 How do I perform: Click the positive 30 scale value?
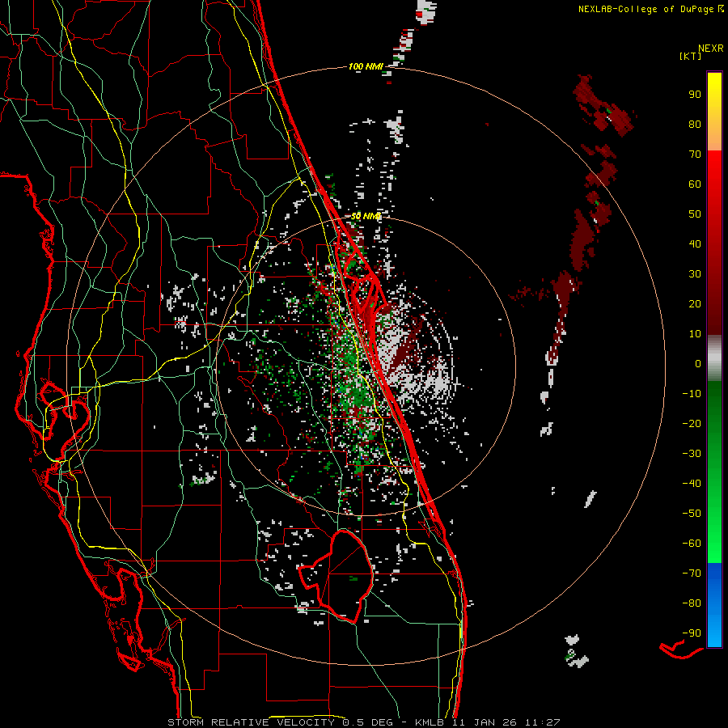coord(695,274)
